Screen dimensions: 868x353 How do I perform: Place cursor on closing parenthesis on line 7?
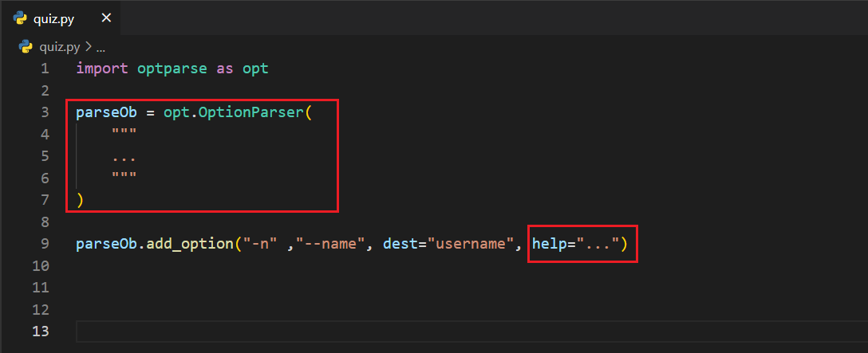[x=80, y=200]
